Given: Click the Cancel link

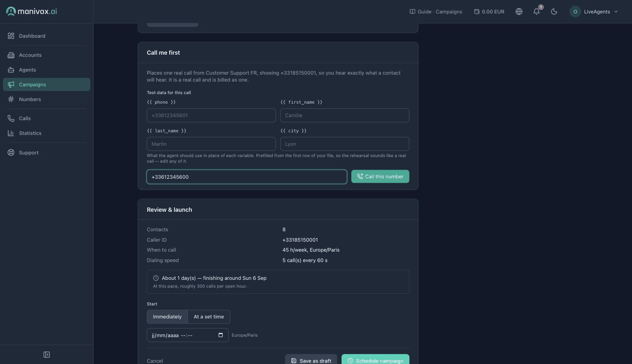Looking at the screenshot, I should 155,361.
